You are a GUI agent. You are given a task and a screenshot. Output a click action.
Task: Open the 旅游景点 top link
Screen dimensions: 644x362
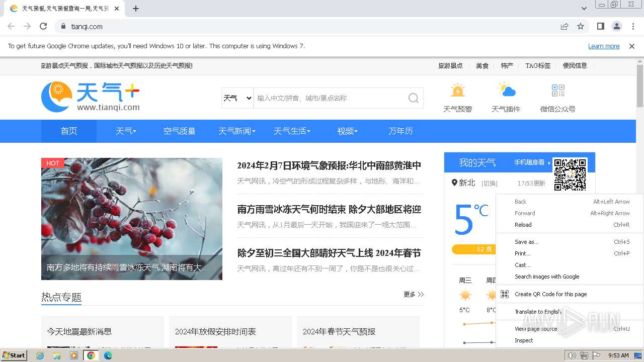click(x=450, y=66)
